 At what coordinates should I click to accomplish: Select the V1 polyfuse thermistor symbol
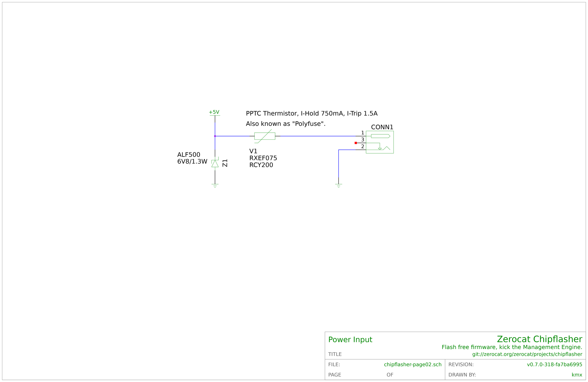click(x=265, y=136)
